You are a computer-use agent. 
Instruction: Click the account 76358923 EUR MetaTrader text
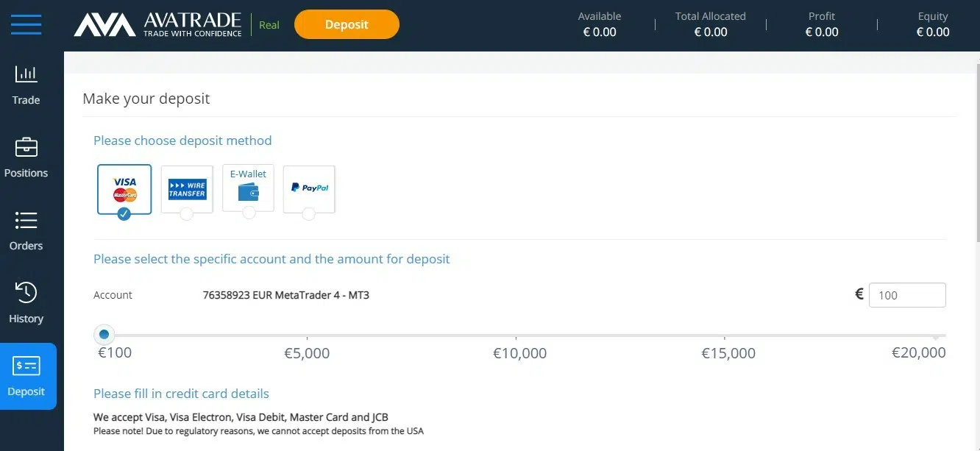pyautogui.click(x=285, y=295)
